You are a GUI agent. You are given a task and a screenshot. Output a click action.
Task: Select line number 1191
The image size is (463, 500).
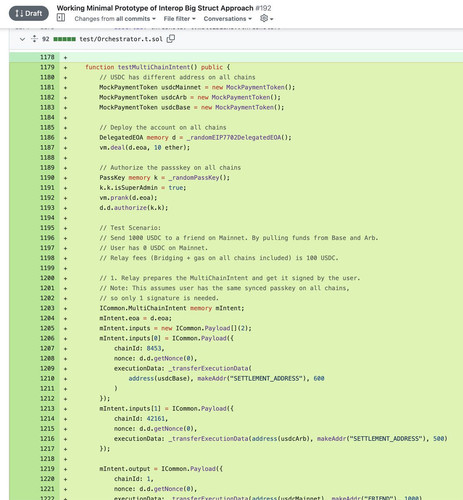[x=47, y=187]
